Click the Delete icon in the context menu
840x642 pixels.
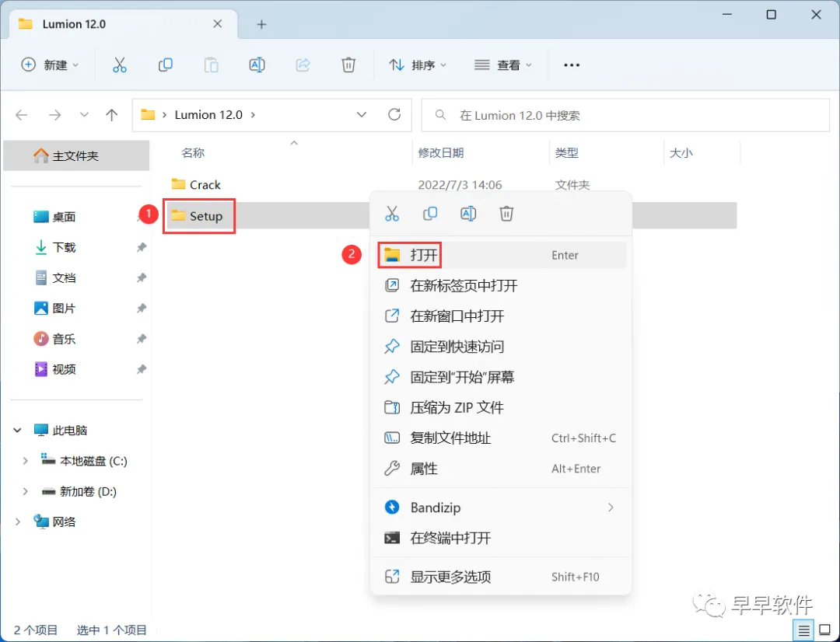506,214
